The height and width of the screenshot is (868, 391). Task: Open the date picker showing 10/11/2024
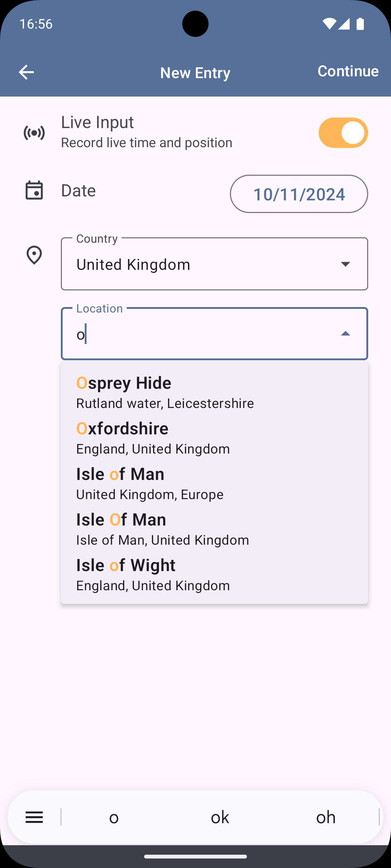299,194
